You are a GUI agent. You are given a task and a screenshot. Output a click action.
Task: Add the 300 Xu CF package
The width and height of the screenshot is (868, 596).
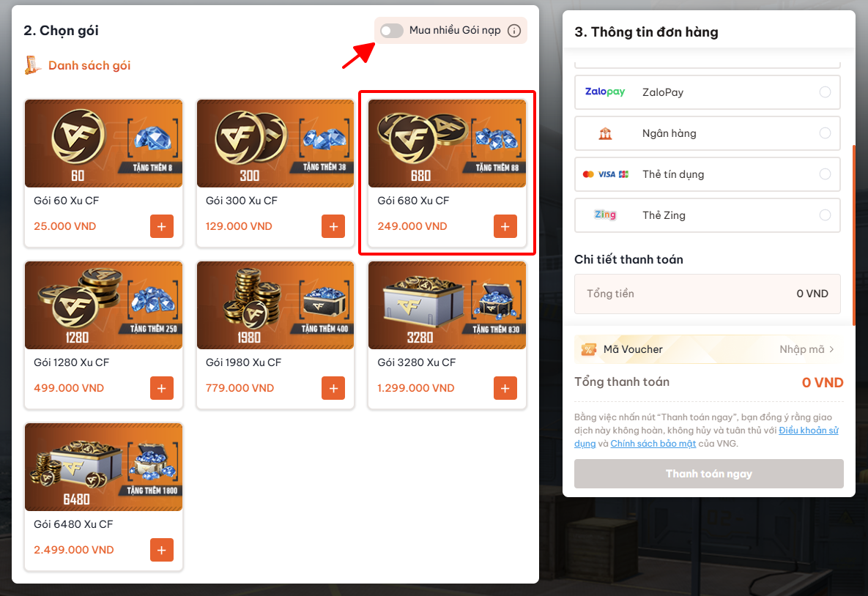pyautogui.click(x=333, y=226)
